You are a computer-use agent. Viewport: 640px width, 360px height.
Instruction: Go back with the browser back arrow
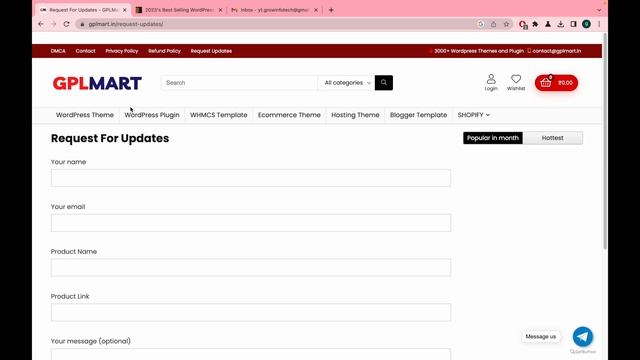(x=41, y=24)
